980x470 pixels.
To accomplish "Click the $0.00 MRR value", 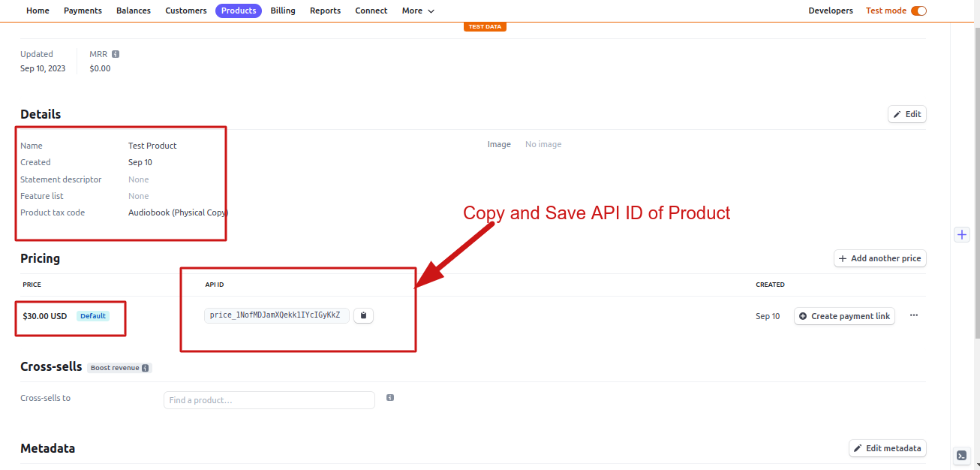I will pyautogui.click(x=100, y=68).
